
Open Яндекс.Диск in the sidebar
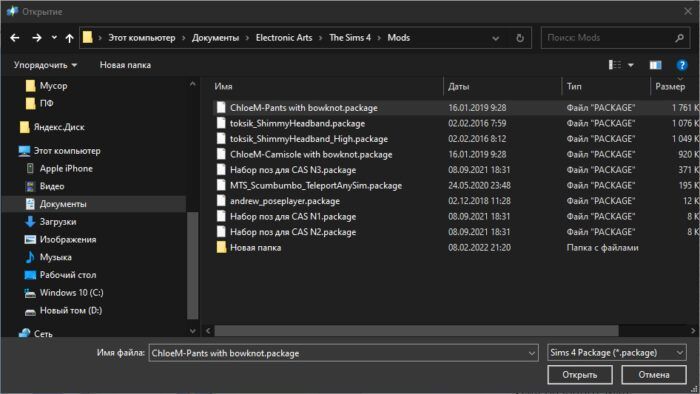coord(59,127)
